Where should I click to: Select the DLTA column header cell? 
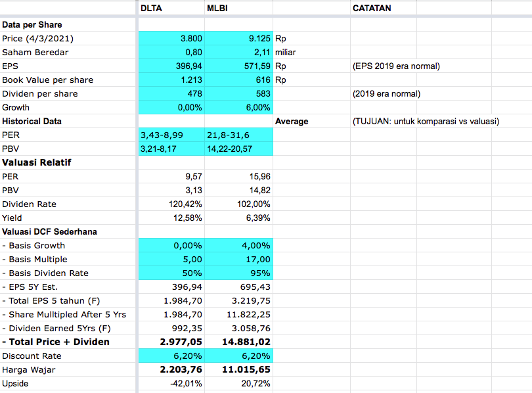click(x=171, y=9)
